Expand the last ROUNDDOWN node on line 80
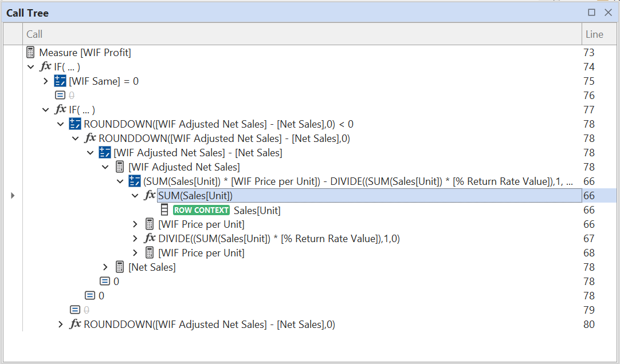Screen dimensions: 620x364 [61, 325]
